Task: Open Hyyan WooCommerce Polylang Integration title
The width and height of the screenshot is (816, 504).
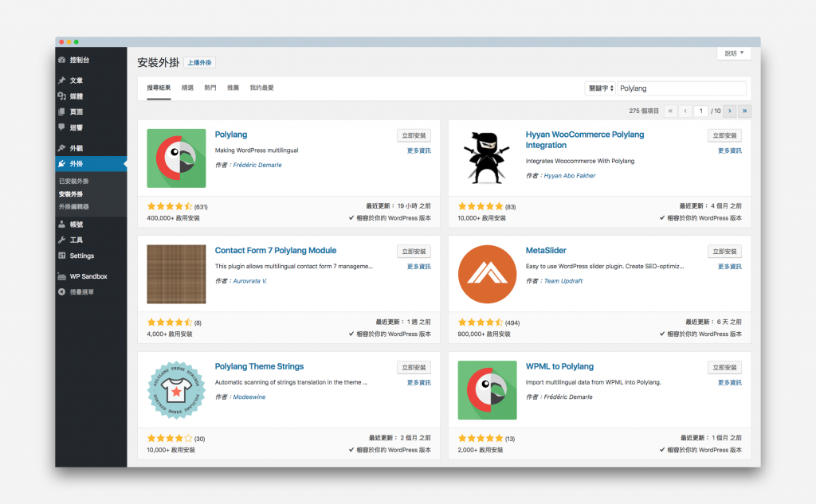Action: click(585, 140)
